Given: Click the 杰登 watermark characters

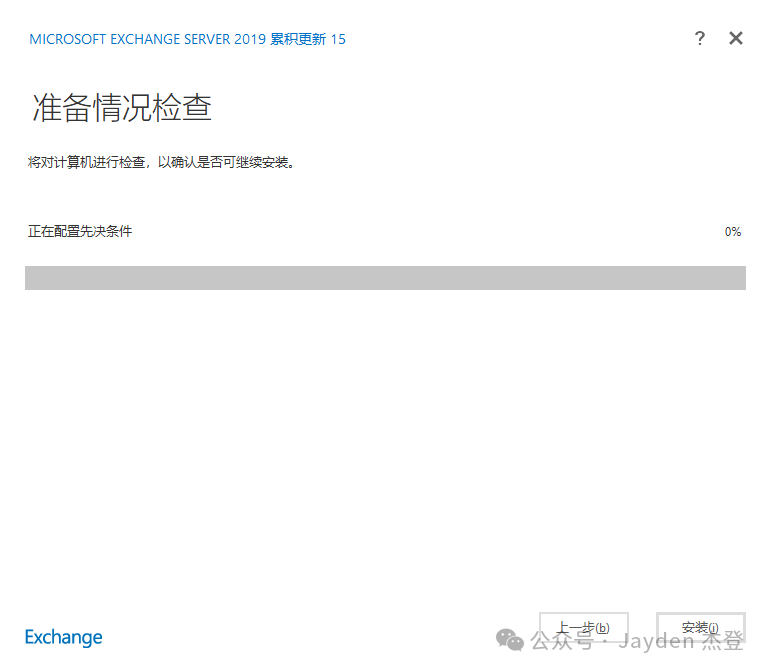Looking at the screenshot, I should 722,641.
